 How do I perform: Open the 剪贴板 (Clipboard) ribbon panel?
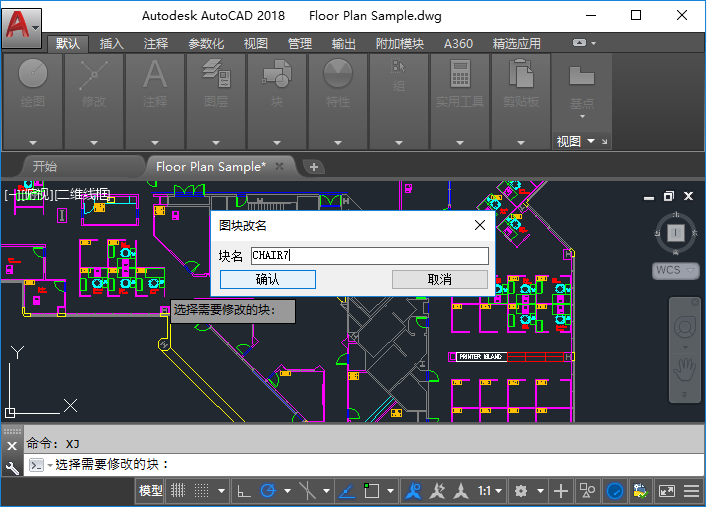521,101
